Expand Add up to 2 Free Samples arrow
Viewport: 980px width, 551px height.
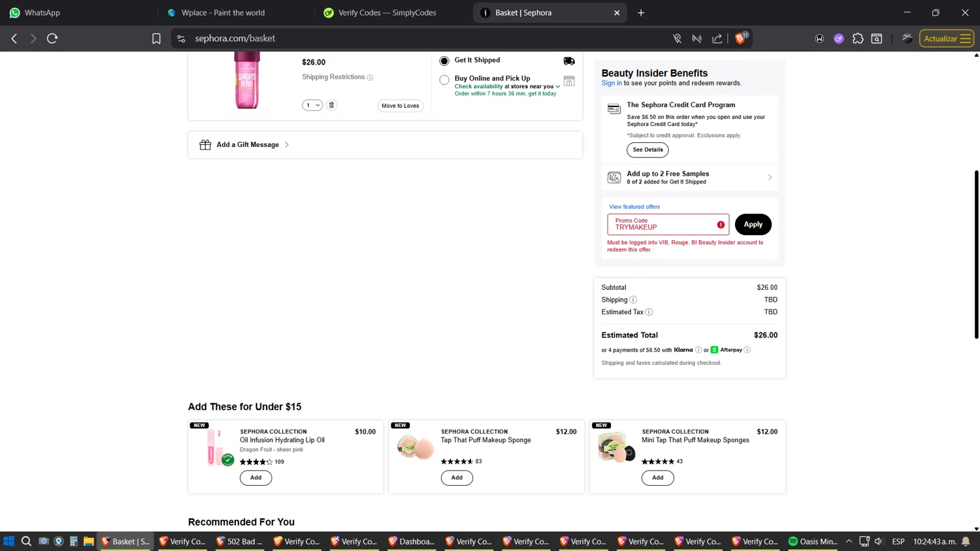point(770,178)
